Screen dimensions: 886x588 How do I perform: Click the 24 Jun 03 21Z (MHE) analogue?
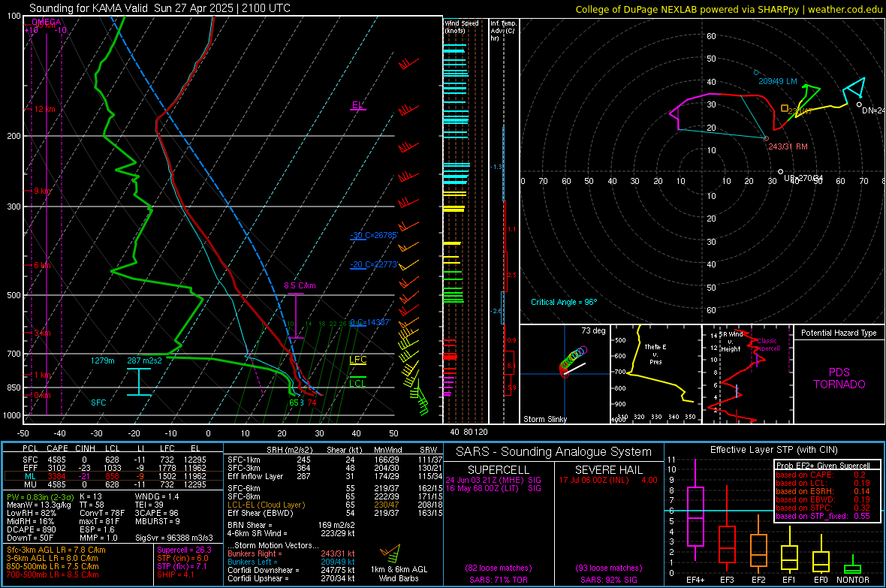coord(494,480)
